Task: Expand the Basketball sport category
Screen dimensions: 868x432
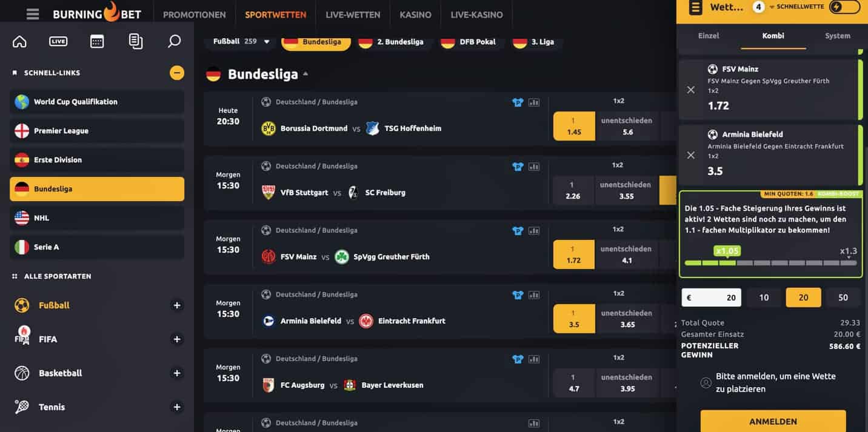Action: [x=177, y=373]
